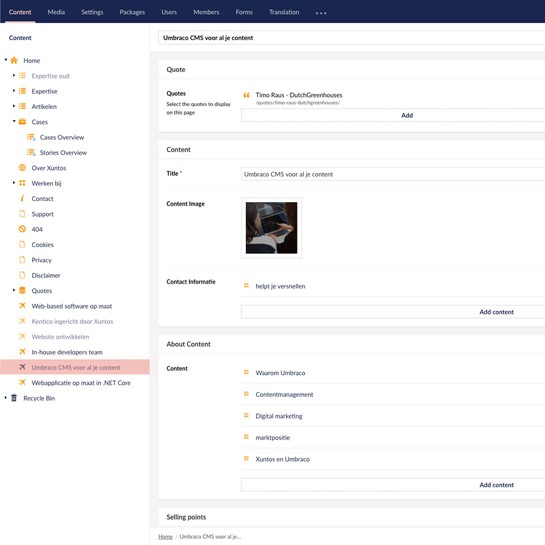This screenshot has width=545, height=545.
Task: Click the Stories Overview list icon
Action: click(31, 153)
